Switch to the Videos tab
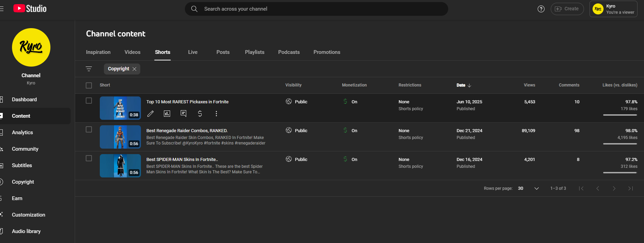Screen dimensions: 644x243 pos(132,52)
